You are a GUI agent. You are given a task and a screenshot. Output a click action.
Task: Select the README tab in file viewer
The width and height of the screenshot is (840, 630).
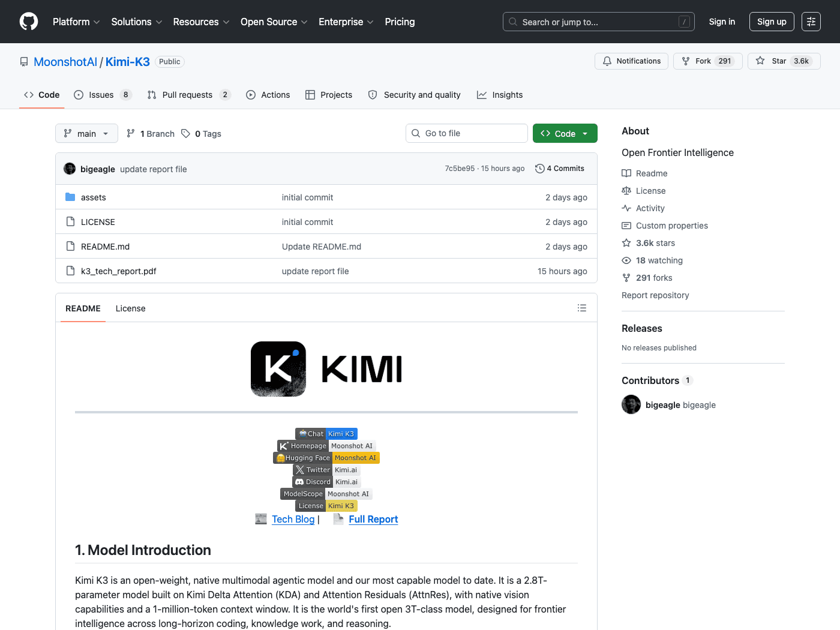click(x=83, y=308)
